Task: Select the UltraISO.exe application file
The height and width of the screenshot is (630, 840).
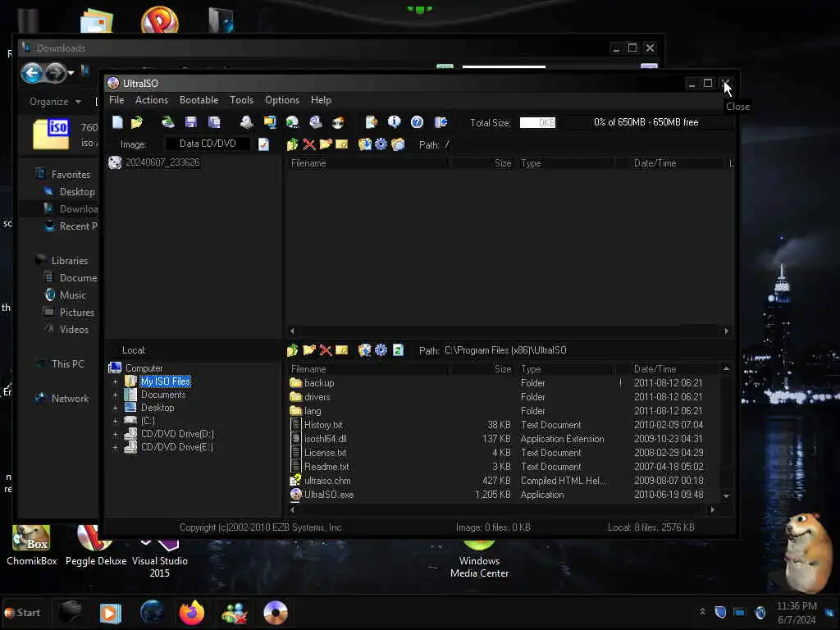Action: tap(329, 495)
